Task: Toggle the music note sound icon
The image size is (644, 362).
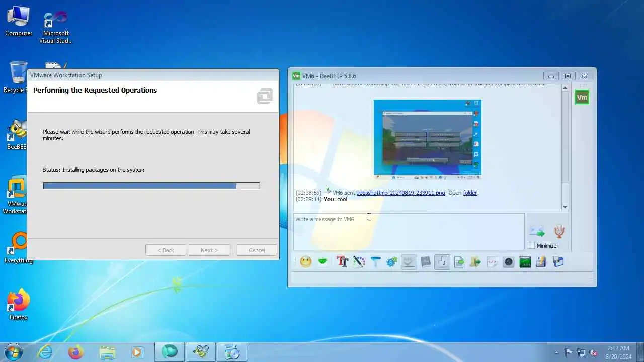Action: tap(442, 261)
